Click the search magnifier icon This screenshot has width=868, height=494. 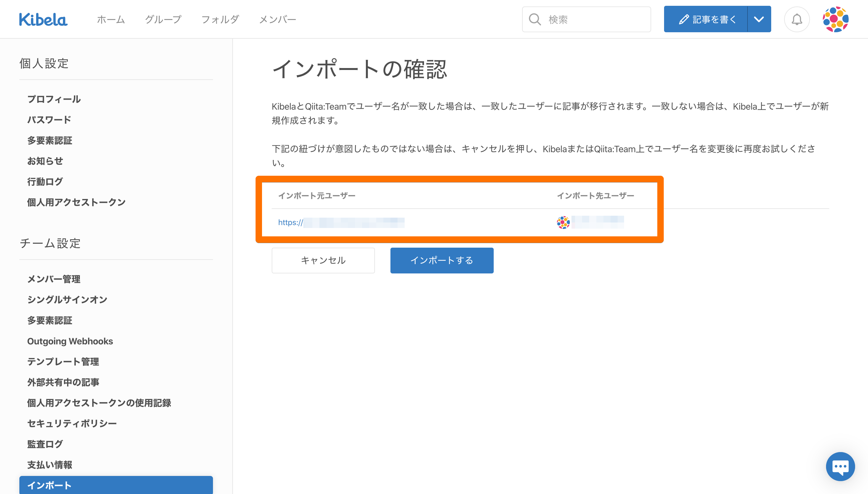point(535,19)
